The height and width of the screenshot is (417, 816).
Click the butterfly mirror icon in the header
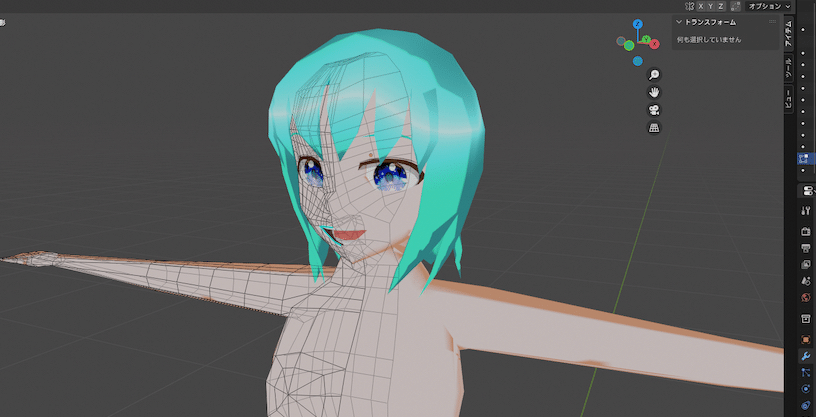[x=690, y=6]
